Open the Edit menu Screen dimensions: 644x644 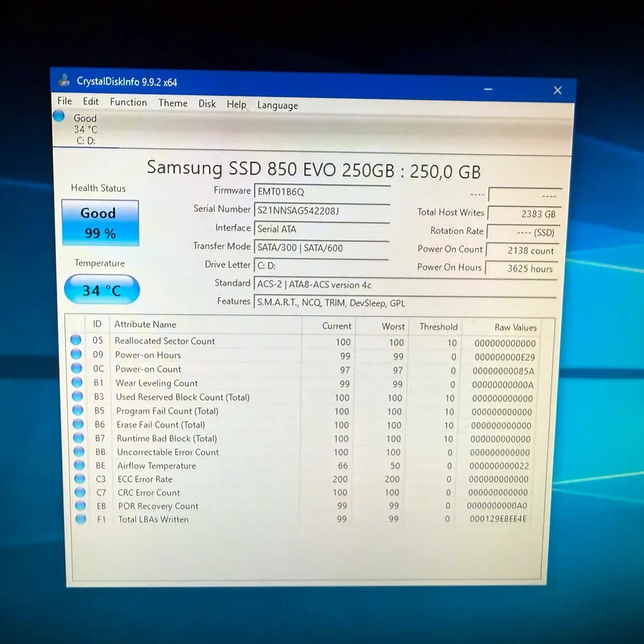(90, 102)
